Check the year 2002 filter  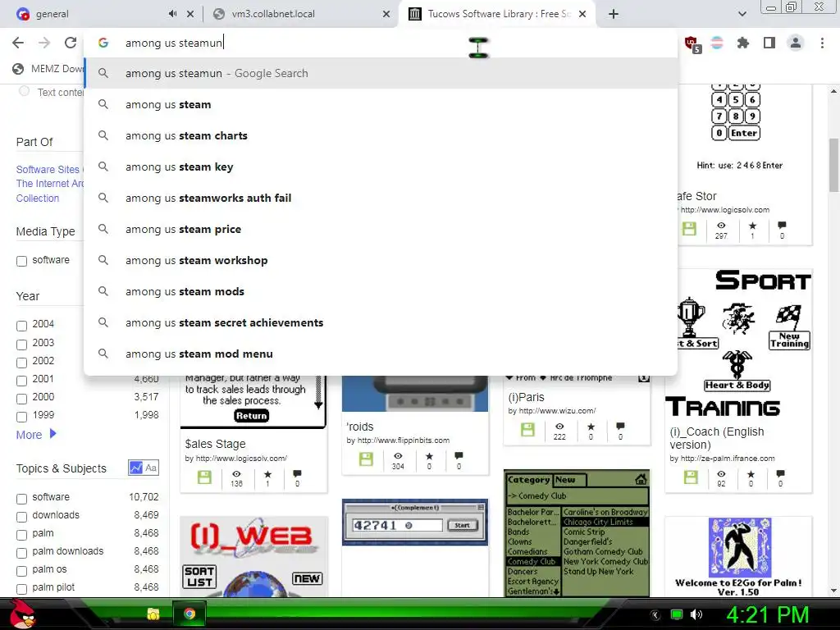pyautogui.click(x=21, y=362)
